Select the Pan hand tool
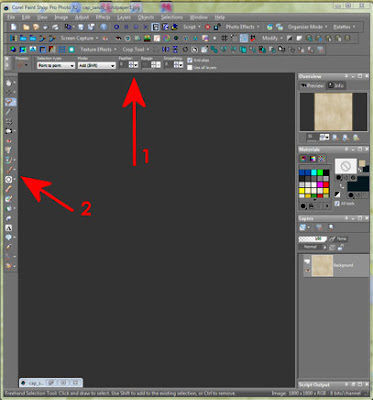Screen dimensions: 373x400 point(8,83)
